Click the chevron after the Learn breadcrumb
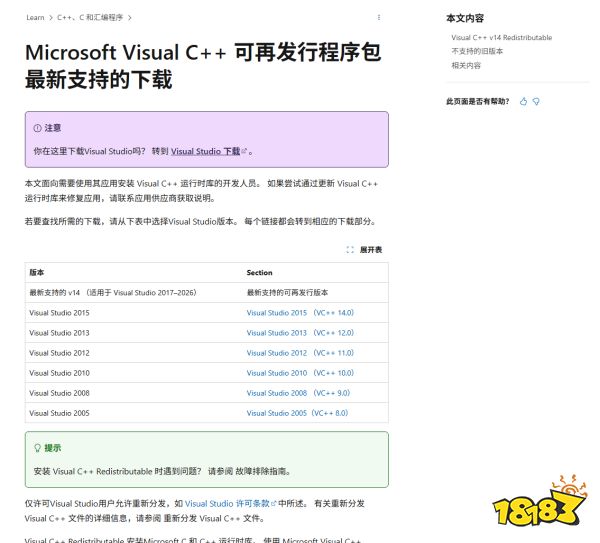The image size is (600, 543). pos(51,18)
